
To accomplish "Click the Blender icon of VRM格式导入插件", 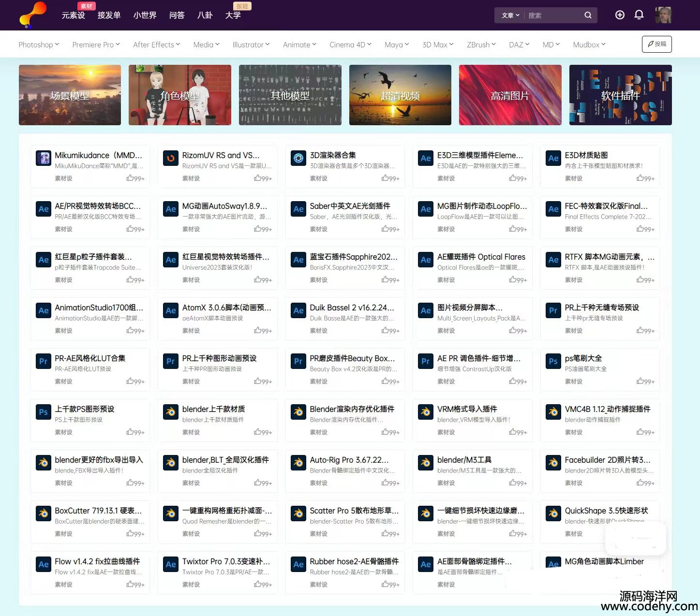I will [426, 412].
